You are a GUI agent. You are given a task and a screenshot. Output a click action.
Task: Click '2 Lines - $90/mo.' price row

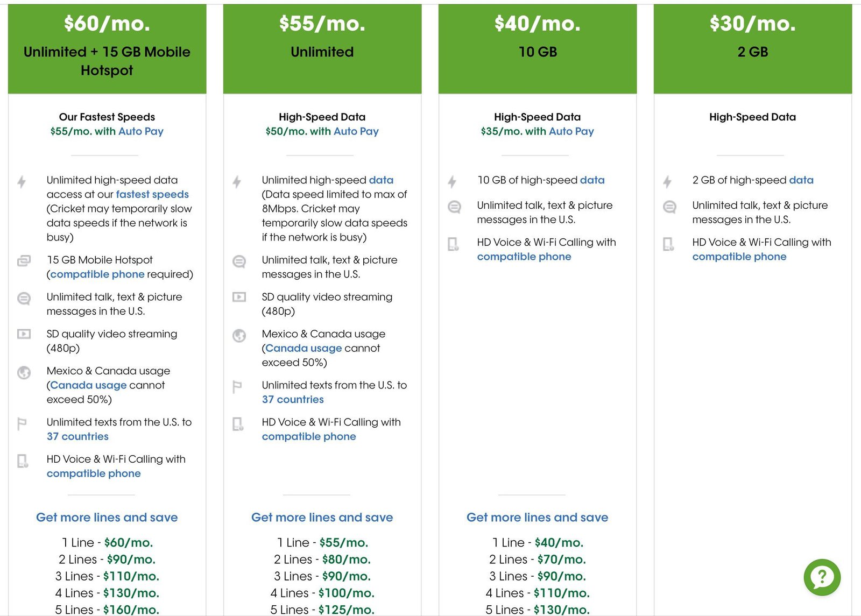pyautogui.click(x=107, y=560)
